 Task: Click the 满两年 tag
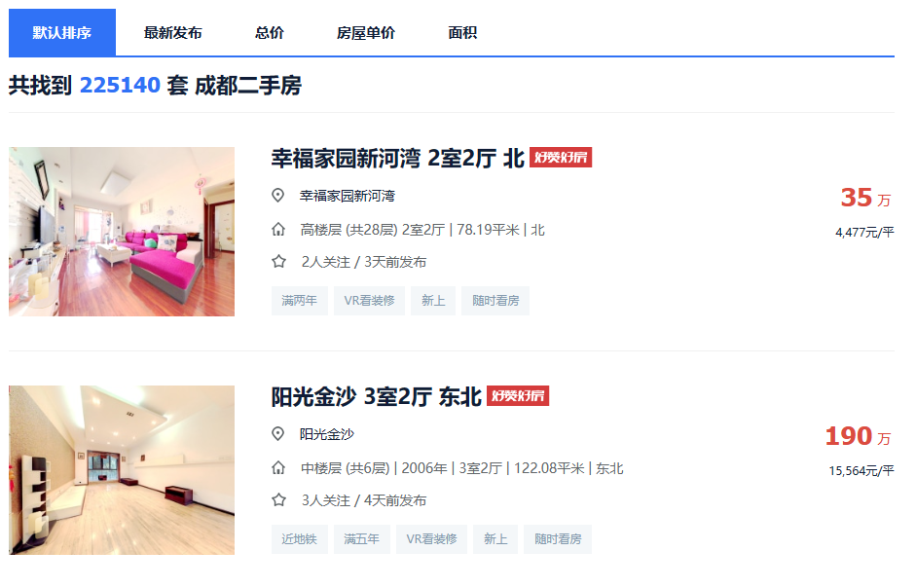coord(299,301)
